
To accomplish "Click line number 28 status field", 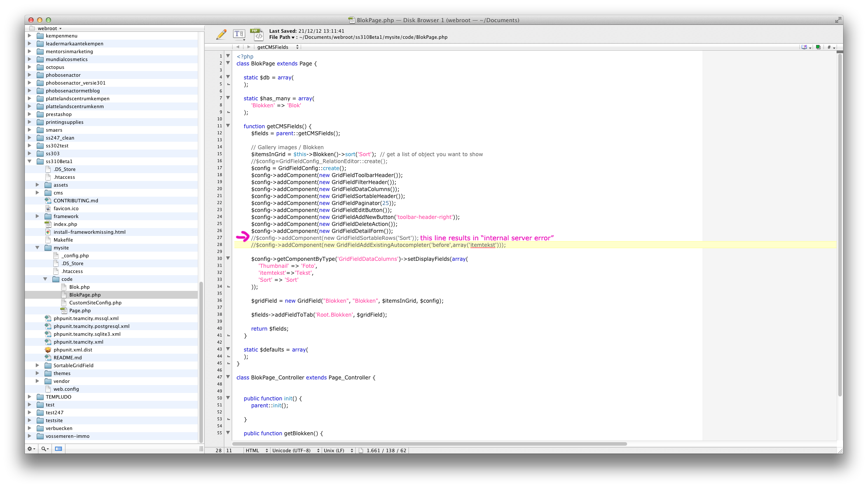I will point(218,450).
